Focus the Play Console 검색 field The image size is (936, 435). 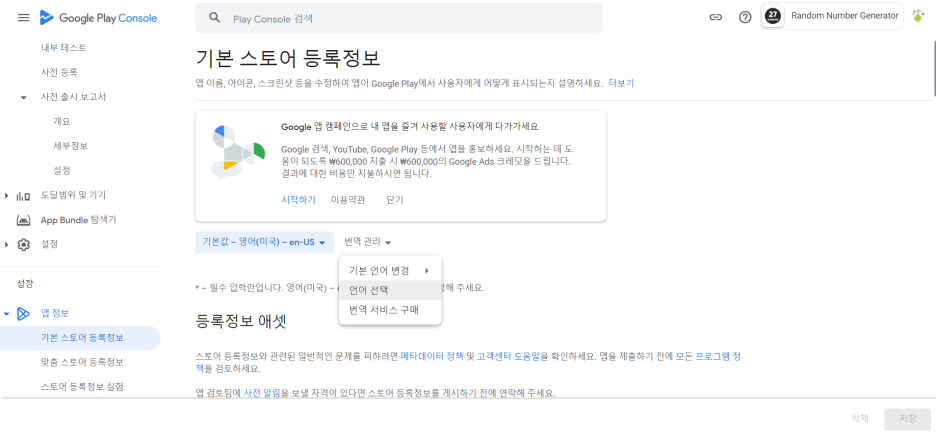point(399,18)
